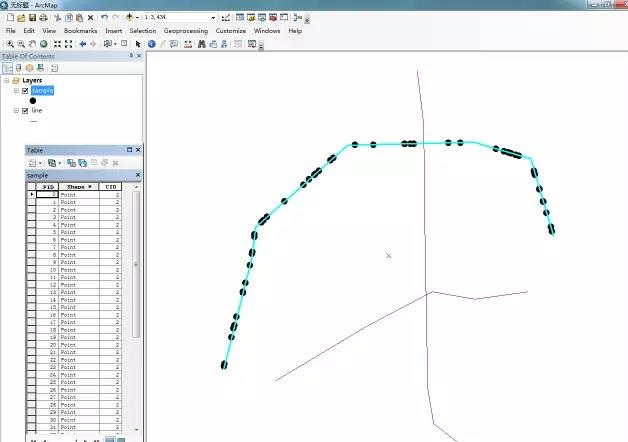Screen dimensions: 628x442
Task: Open the Select Features tool dropdown arrow
Action: point(115,44)
